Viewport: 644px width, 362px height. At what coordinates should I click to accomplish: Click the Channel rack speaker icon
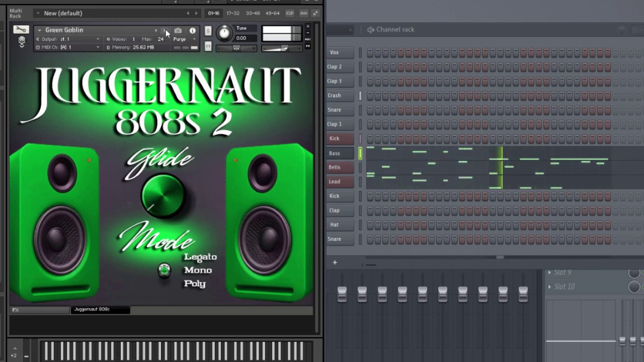(371, 30)
